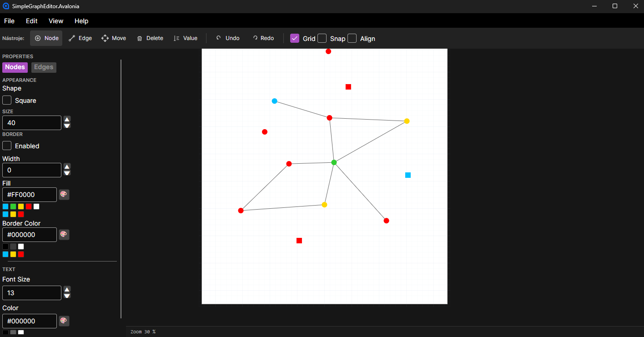Check the Square shape option
Image resolution: width=644 pixels, height=337 pixels.
tap(7, 100)
